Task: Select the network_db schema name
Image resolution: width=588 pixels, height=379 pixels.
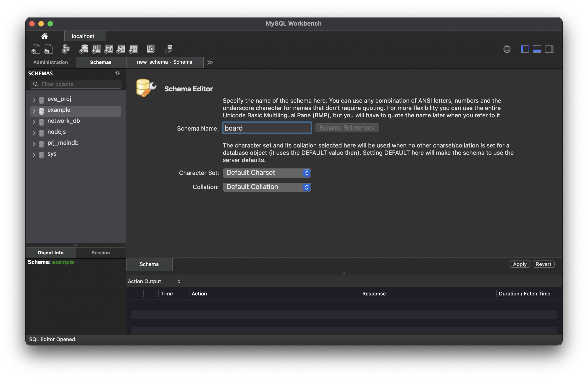Action: tap(63, 121)
